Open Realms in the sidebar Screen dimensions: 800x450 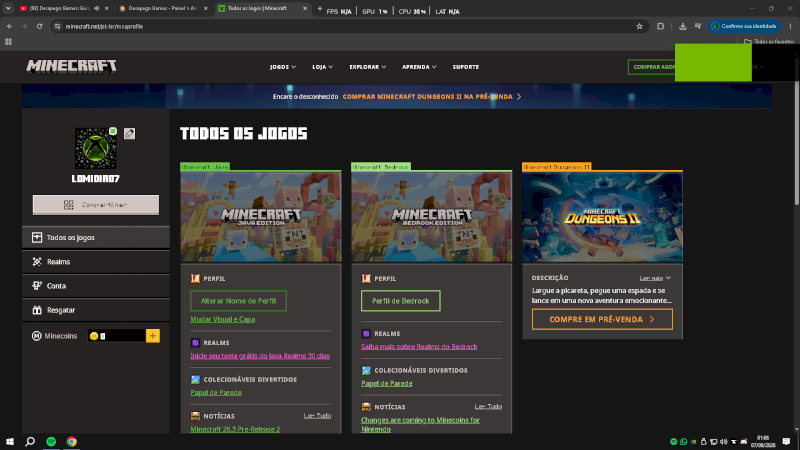click(96, 262)
